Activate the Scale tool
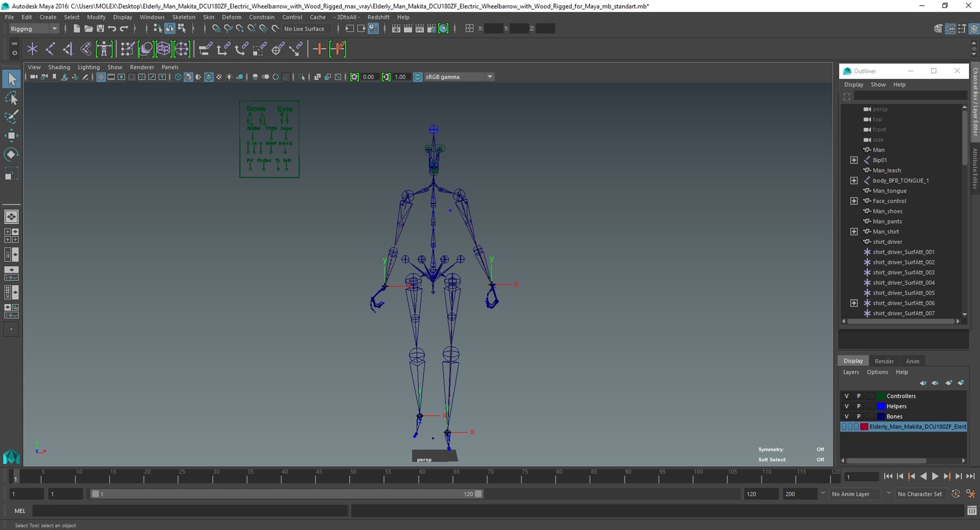980x530 pixels. [x=11, y=173]
